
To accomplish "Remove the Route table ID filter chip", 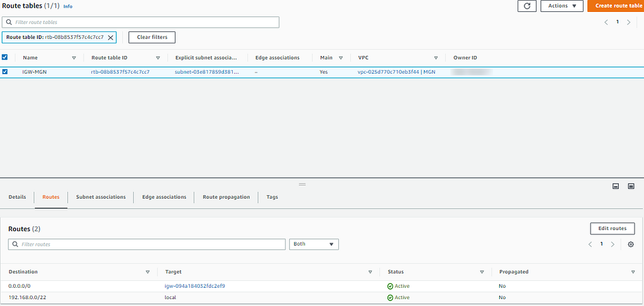I will [111, 37].
